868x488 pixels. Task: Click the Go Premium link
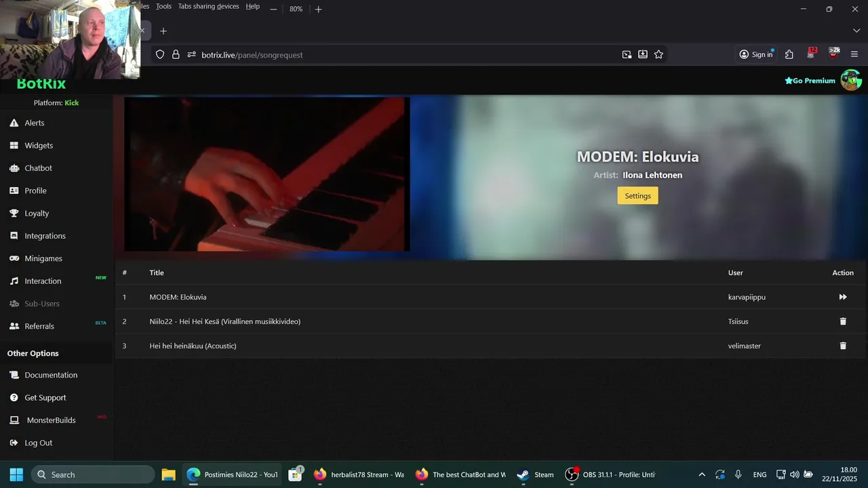click(x=810, y=81)
